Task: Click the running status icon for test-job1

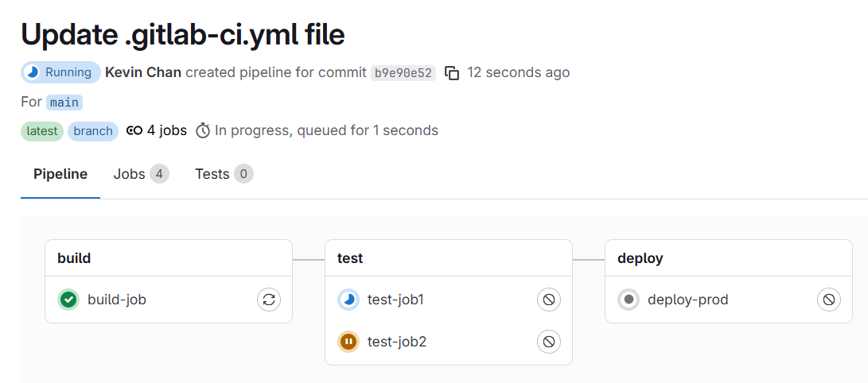Action: click(x=348, y=300)
